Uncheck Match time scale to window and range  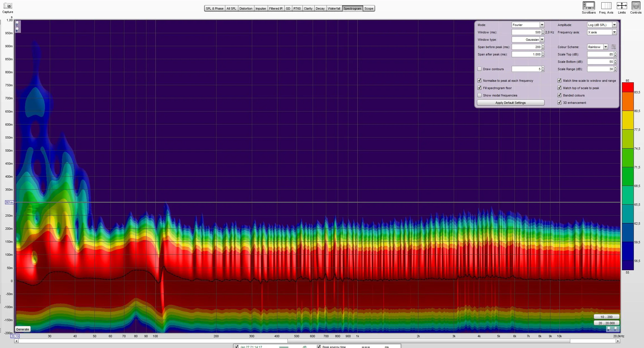[559, 81]
